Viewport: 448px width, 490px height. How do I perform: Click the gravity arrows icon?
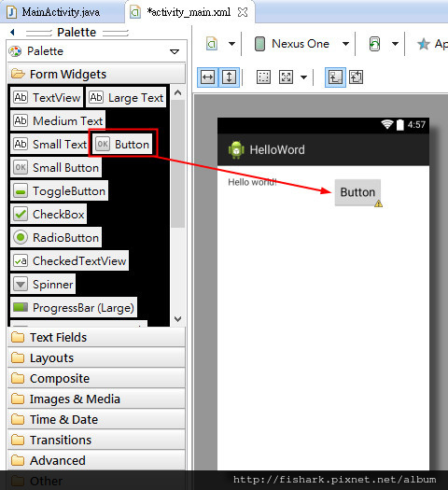click(286, 77)
